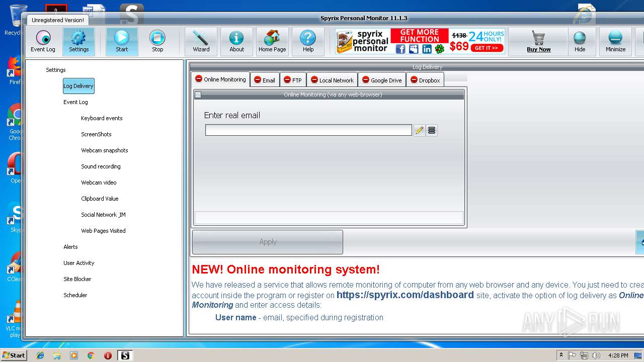The image size is (644, 362).
Task: Toggle the Online Monitoring checkbox
Action: pyautogui.click(x=198, y=95)
